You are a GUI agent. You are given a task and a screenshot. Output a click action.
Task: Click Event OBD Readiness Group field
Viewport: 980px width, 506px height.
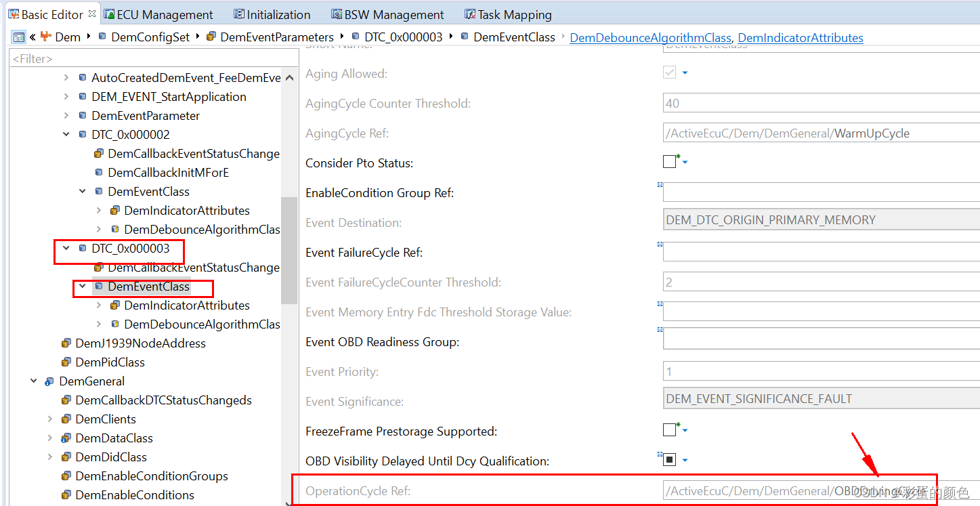pos(822,339)
